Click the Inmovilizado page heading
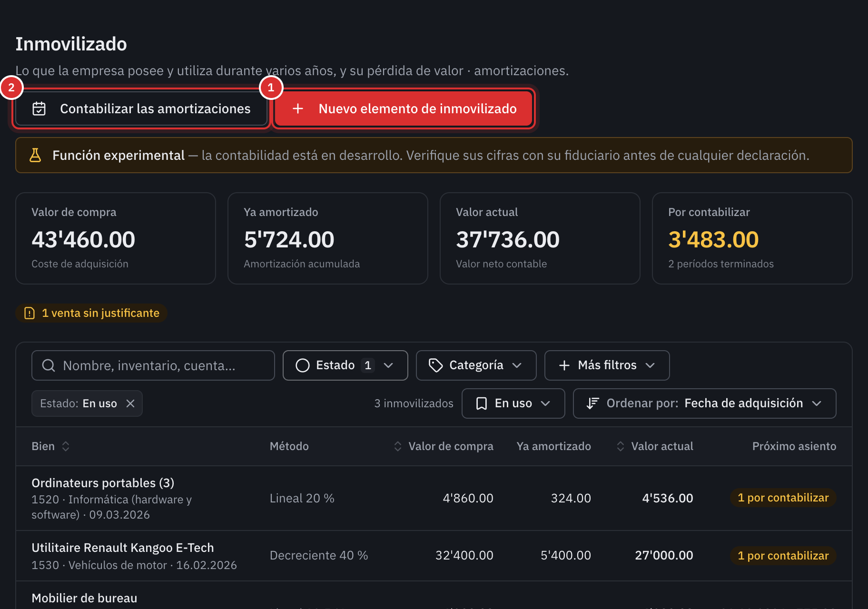The image size is (868, 609). [x=71, y=44]
